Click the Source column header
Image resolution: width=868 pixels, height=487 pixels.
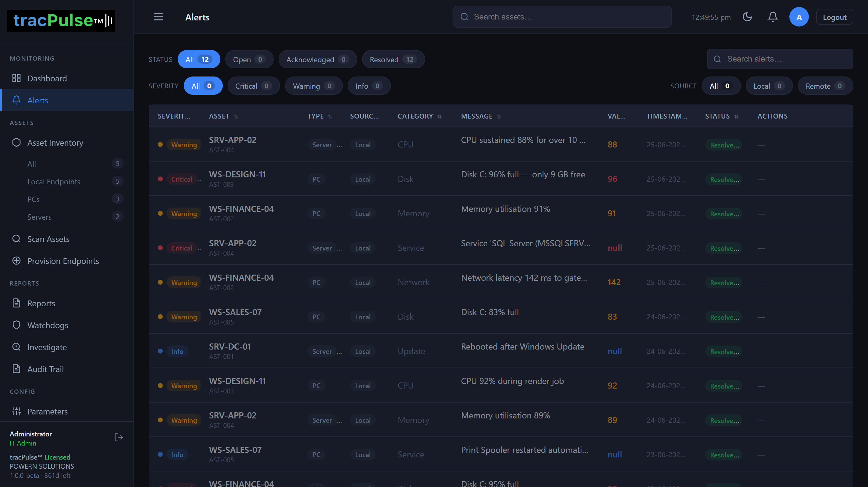364,116
